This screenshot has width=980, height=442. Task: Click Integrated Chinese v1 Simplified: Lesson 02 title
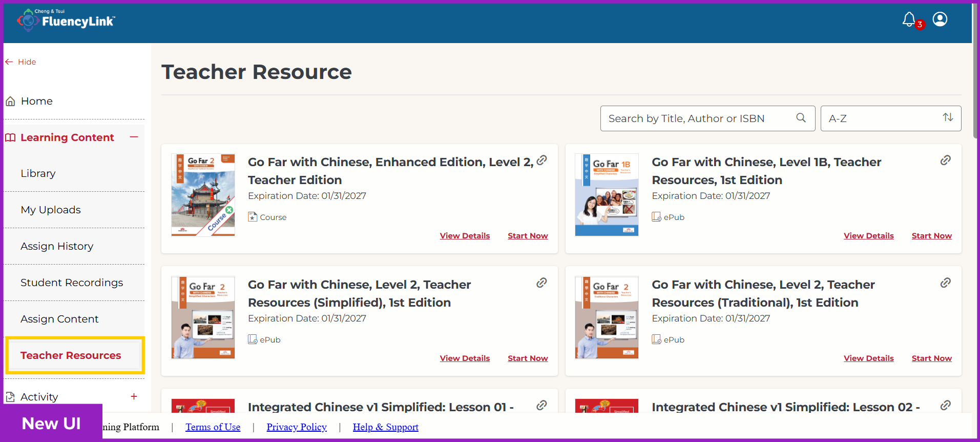point(786,407)
